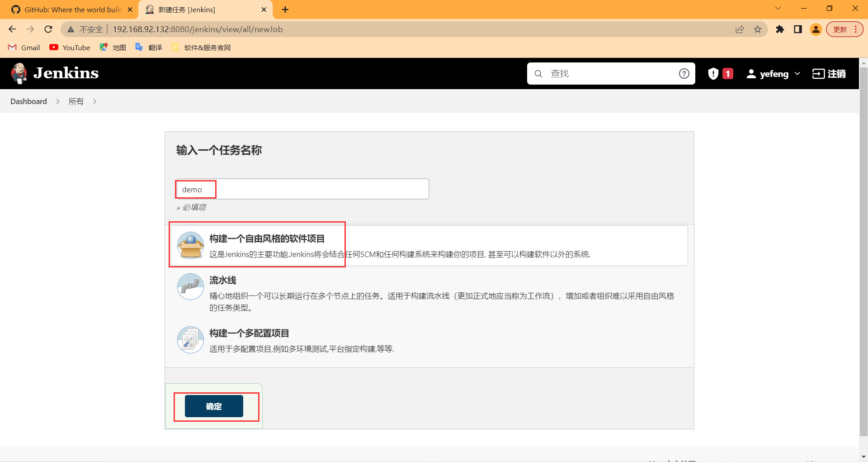Bookmark this page with star icon
The width and height of the screenshot is (868, 462).
click(758, 29)
